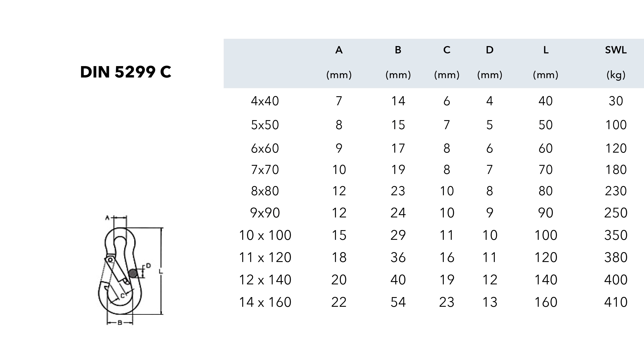644x341 pixels.
Task: Choose the 9x90 row label
Action: pyautogui.click(x=265, y=213)
